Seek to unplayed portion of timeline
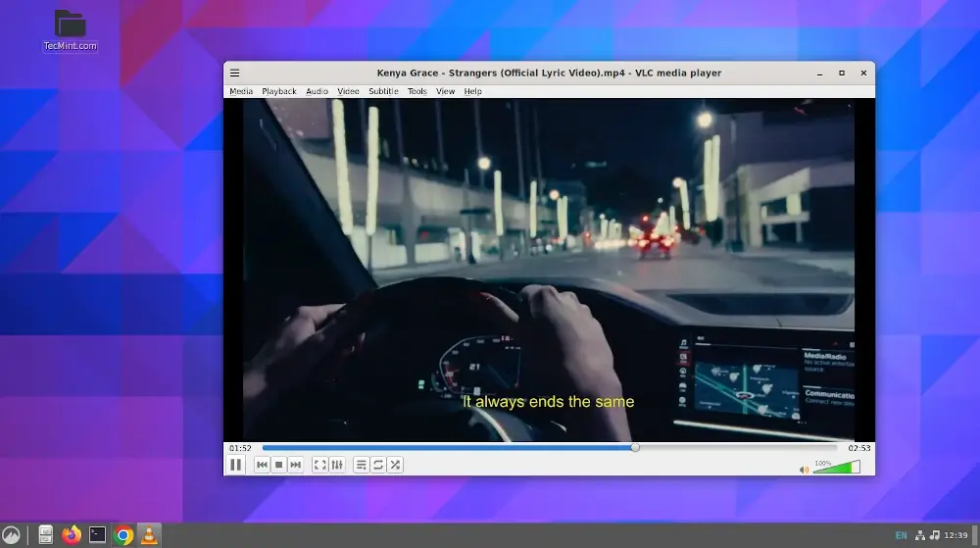Viewport: 980px width, 548px height. 738,447
